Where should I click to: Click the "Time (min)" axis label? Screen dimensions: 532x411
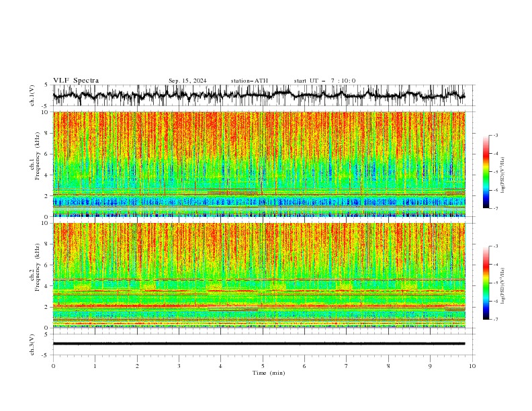[x=269, y=373]
